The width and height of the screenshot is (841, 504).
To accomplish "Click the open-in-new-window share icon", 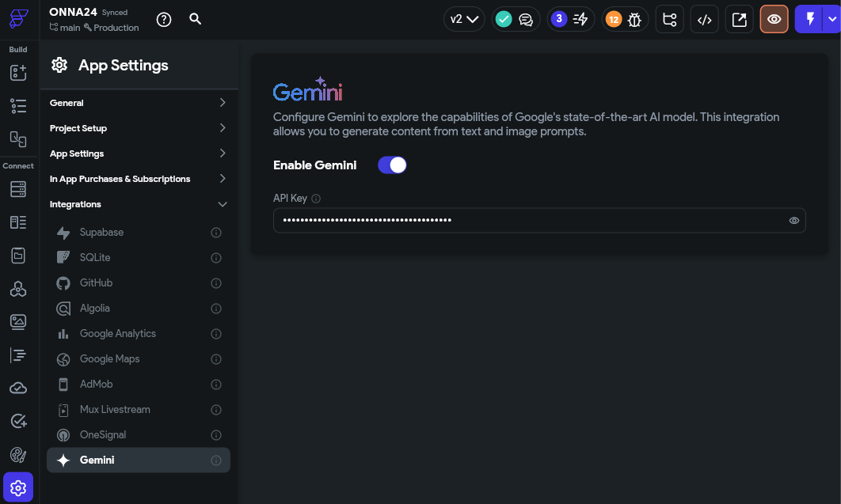I will pos(739,19).
